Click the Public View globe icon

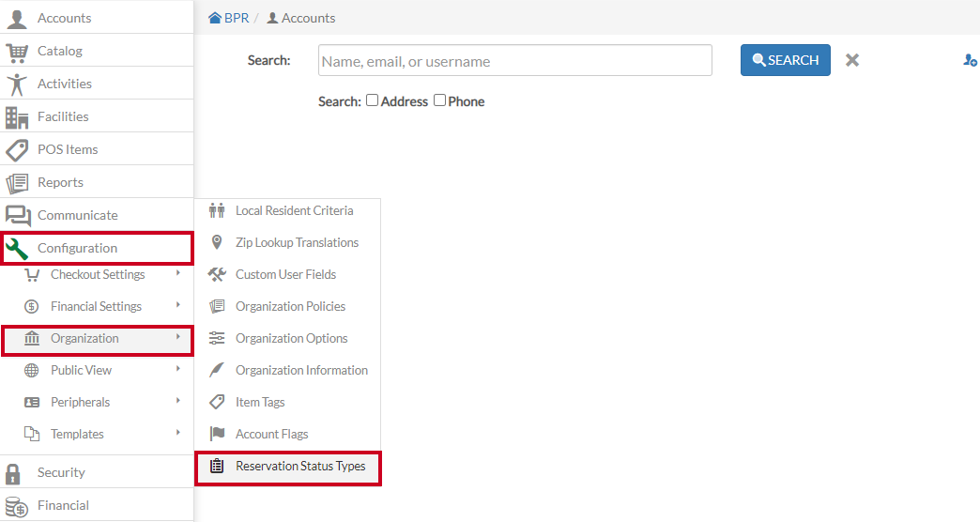[31, 370]
